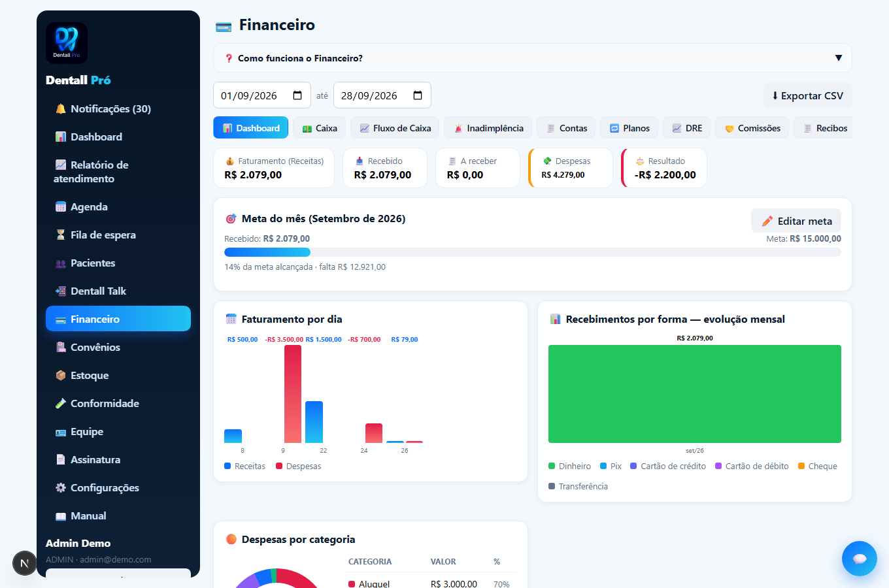Click the Admin Demo user name
The height and width of the screenshot is (588, 889).
78,544
